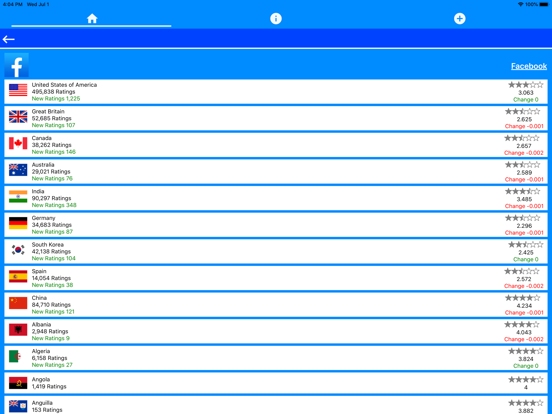Select '42,138 Ratings' text

[51, 251]
